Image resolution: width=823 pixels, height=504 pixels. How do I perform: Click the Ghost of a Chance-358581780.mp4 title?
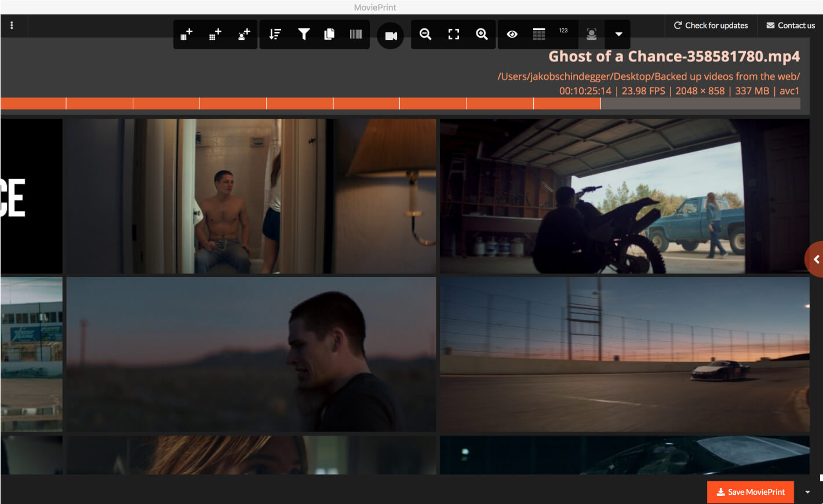pyautogui.click(x=674, y=56)
